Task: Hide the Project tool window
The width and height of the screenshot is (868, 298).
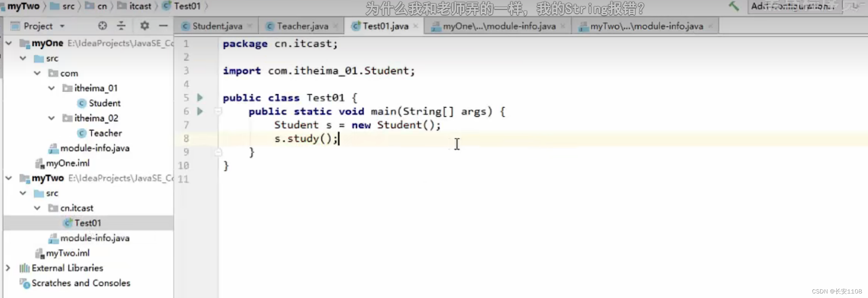Action: click(x=163, y=26)
